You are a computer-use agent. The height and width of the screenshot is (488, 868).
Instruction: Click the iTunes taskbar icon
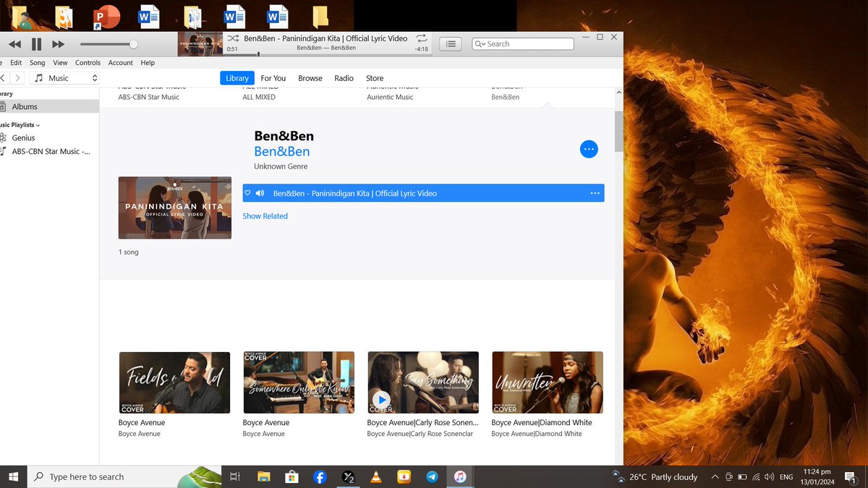coord(460,476)
